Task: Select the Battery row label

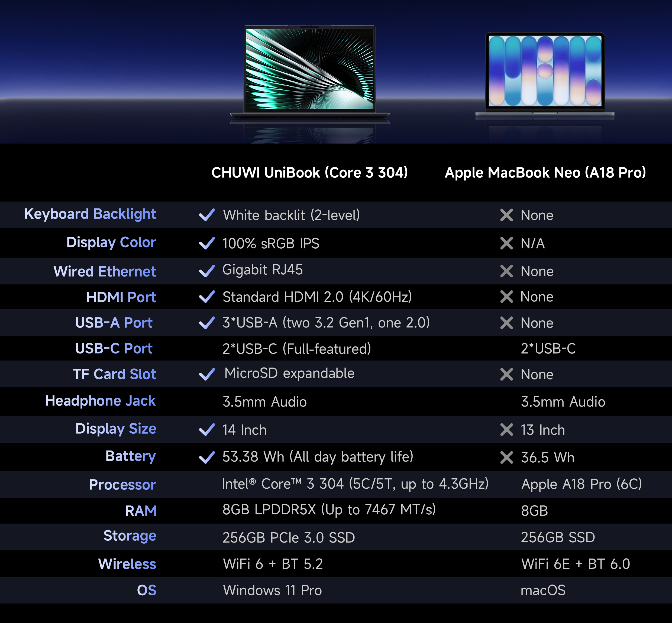Action: [x=131, y=456]
